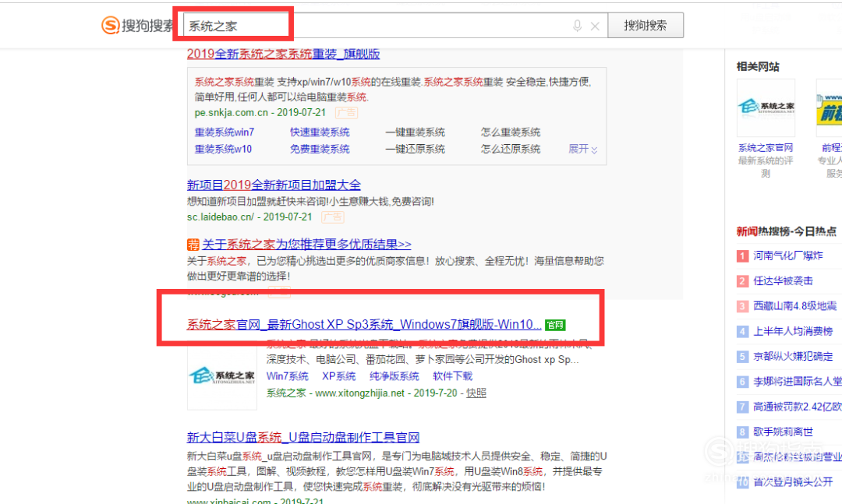Viewport: 842px width, 504px height.
Task: Click the rank 2 badge in hot list
Action: pyautogui.click(x=742, y=281)
